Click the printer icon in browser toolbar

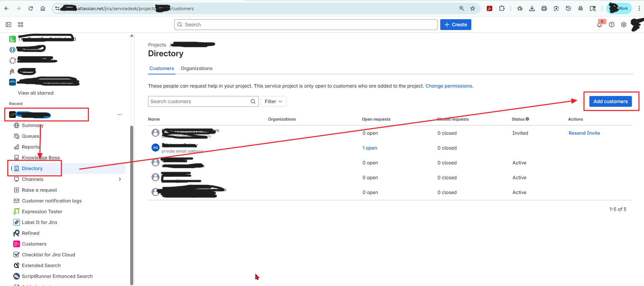pos(544,8)
